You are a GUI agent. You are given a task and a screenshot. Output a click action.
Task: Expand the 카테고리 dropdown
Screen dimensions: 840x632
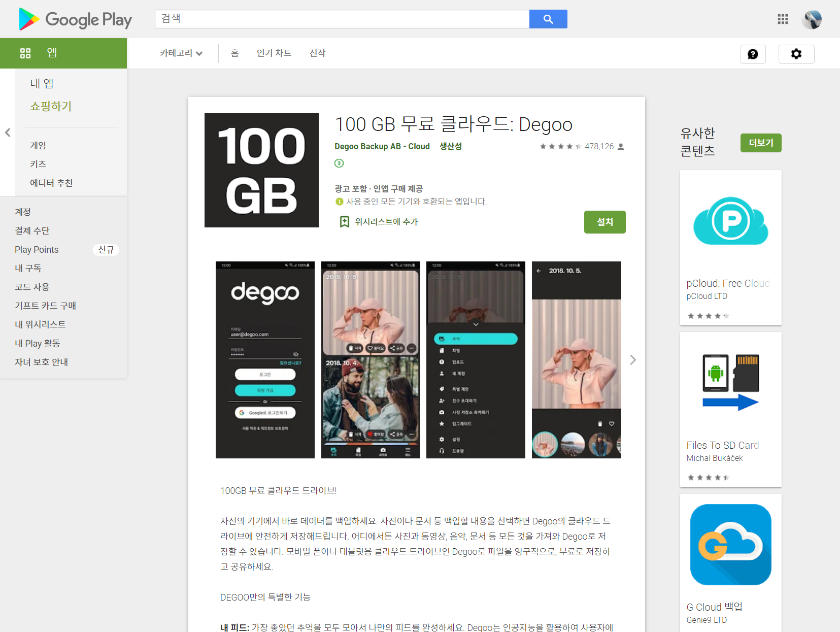[x=181, y=53]
